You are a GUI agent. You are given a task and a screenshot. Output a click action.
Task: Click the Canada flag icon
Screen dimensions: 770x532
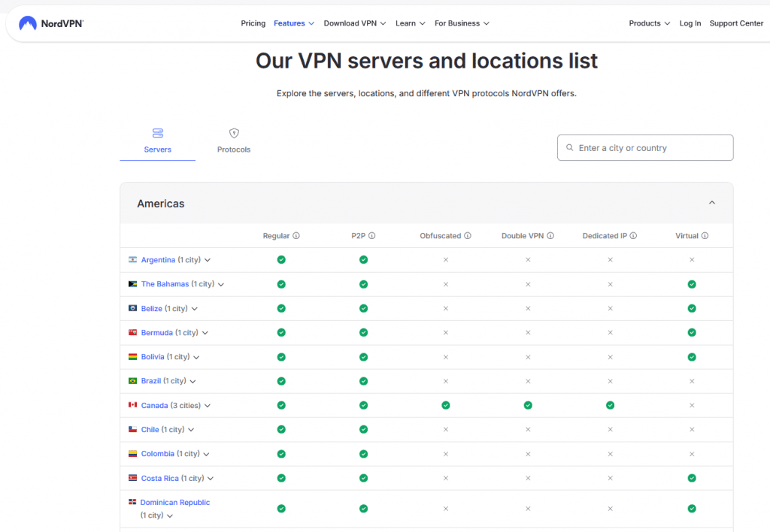pyautogui.click(x=133, y=405)
